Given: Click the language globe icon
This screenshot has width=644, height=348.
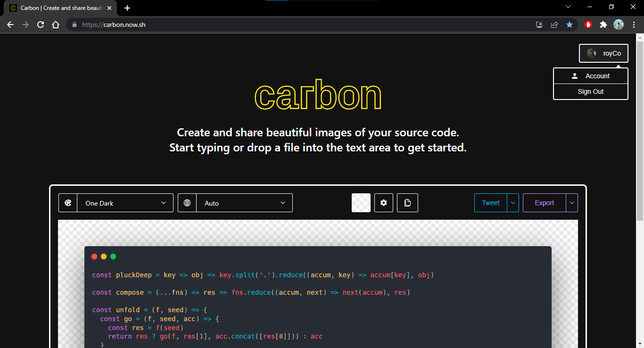Looking at the screenshot, I should pyautogui.click(x=187, y=203).
